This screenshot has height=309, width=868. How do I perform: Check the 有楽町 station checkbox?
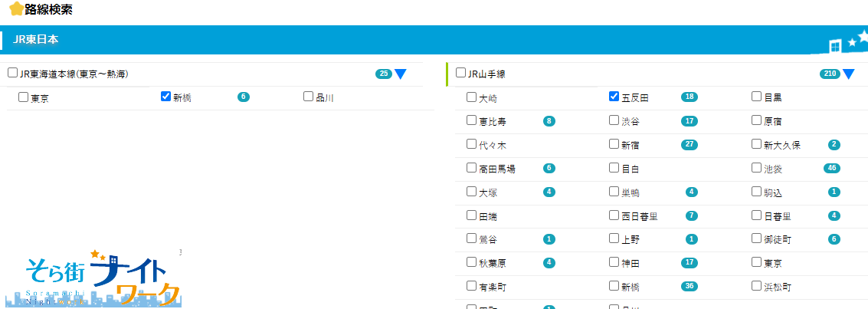[472, 286]
